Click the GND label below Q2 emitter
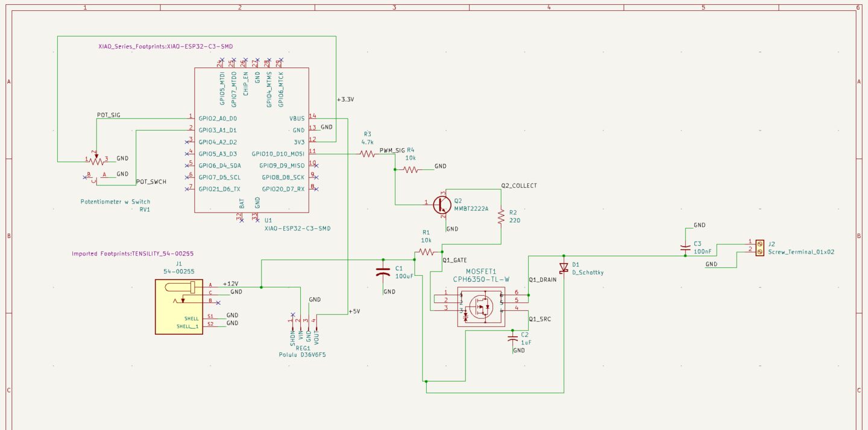 click(x=452, y=229)
